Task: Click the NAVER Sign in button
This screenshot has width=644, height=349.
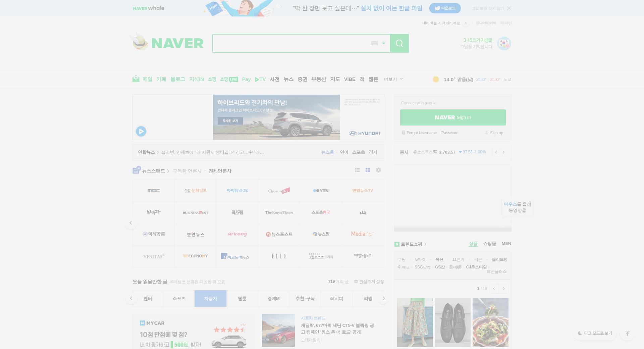Action: coord(453,117)
